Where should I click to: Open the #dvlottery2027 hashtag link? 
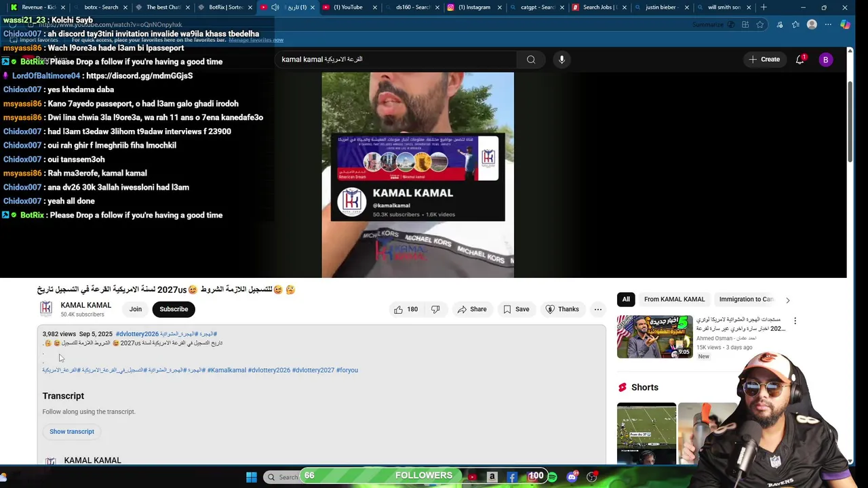313,370
